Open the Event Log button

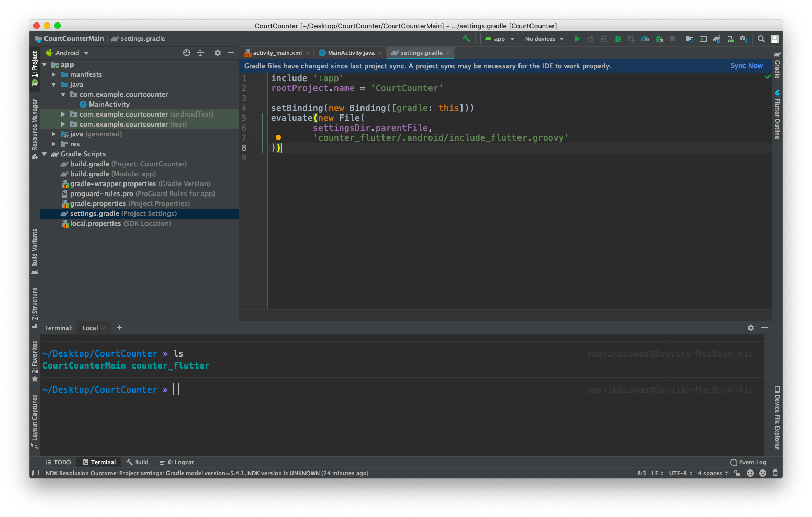pos(748,462)
